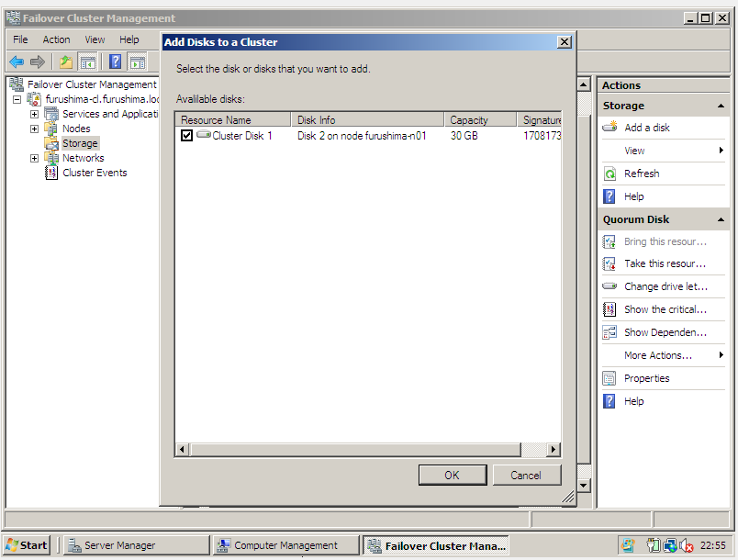738x560 pixels.
Task: Click the furushima-cl cluster icon
Action: click(34, 99)
